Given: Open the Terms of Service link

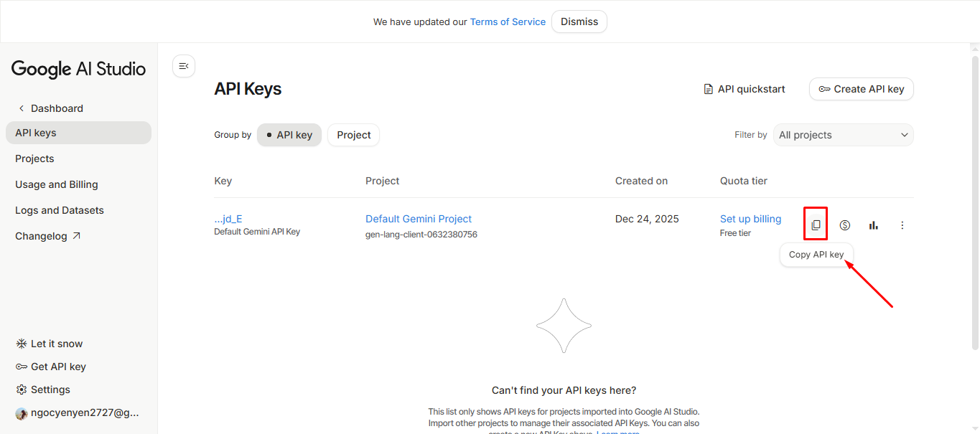Looking at the screenshot, I should [x=508, y=22].
